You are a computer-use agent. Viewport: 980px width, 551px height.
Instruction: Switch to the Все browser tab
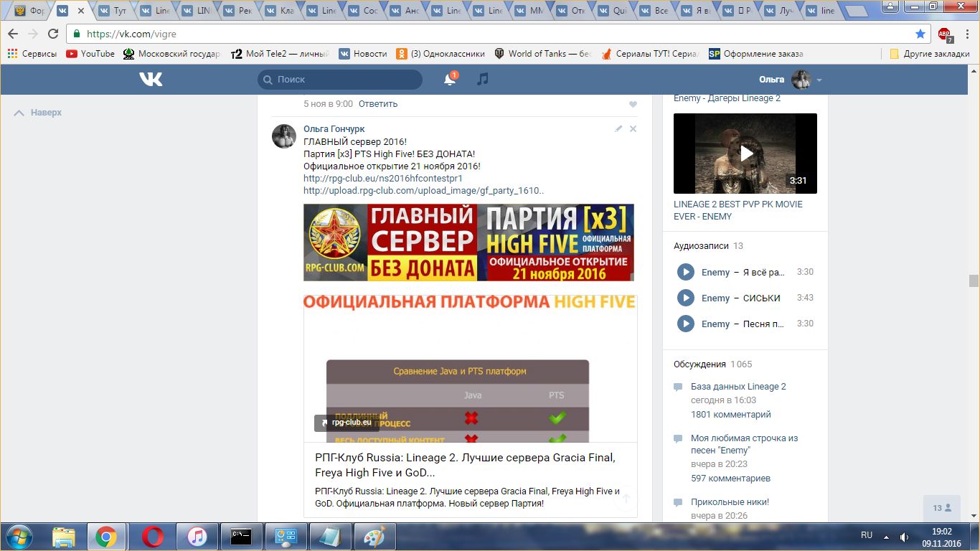(x=654, y=11)
